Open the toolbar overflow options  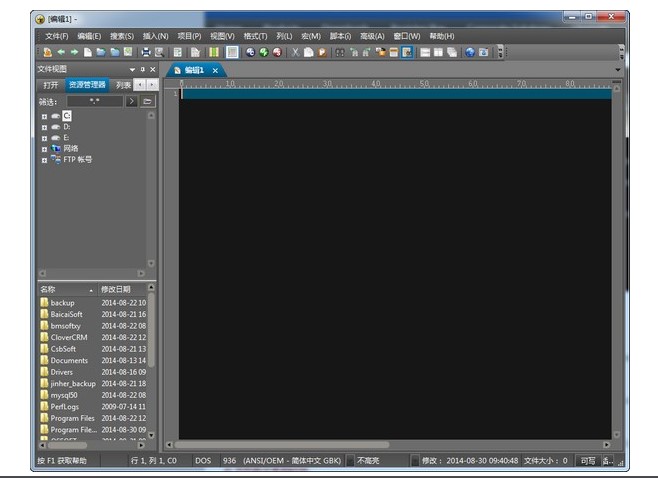tap(500, 52)
